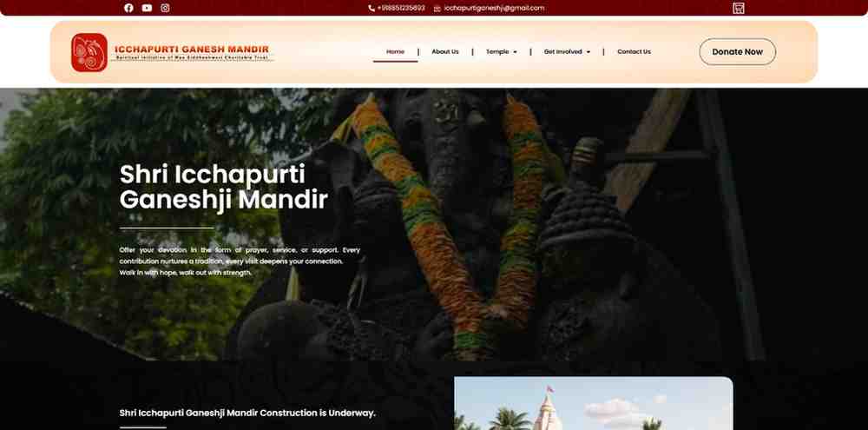Open the Contact Us page

point(634,51)
